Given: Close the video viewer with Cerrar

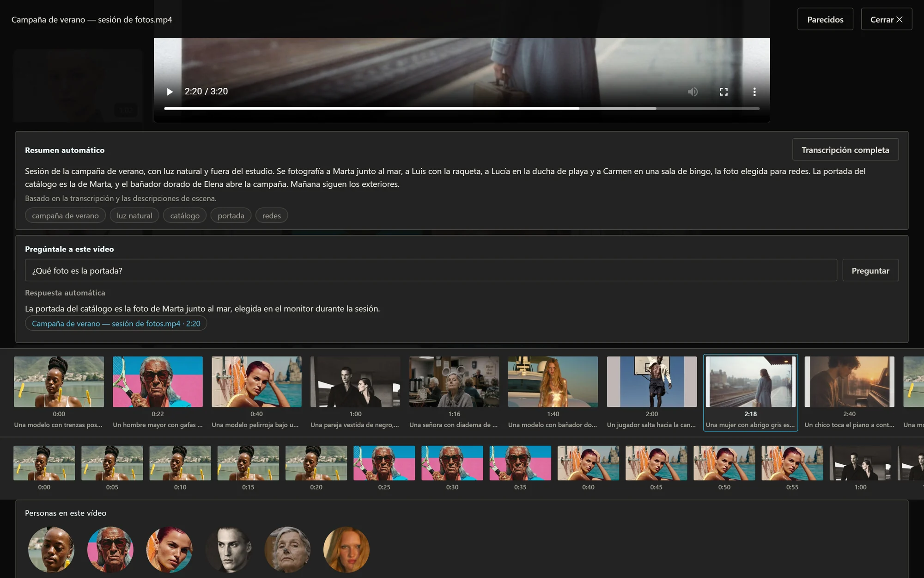Looking at the screenshot, I should coord(886,19).
